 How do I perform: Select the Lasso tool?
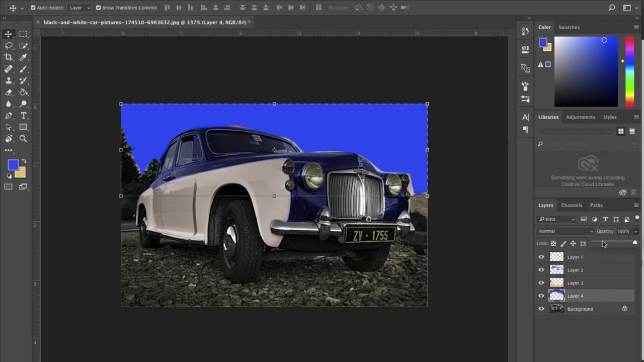click(9, 46)
